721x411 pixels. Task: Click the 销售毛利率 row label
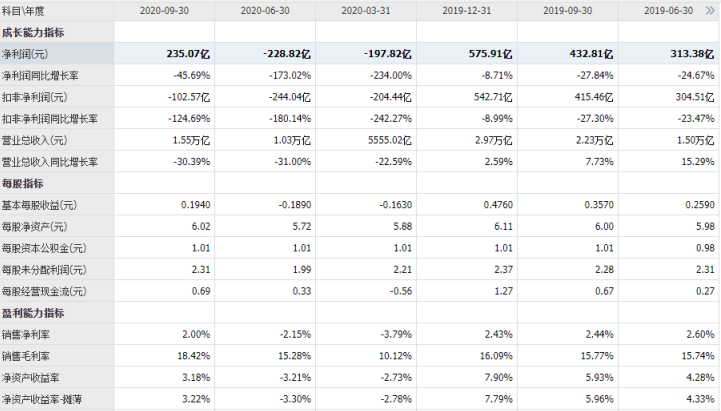point(26,355)
